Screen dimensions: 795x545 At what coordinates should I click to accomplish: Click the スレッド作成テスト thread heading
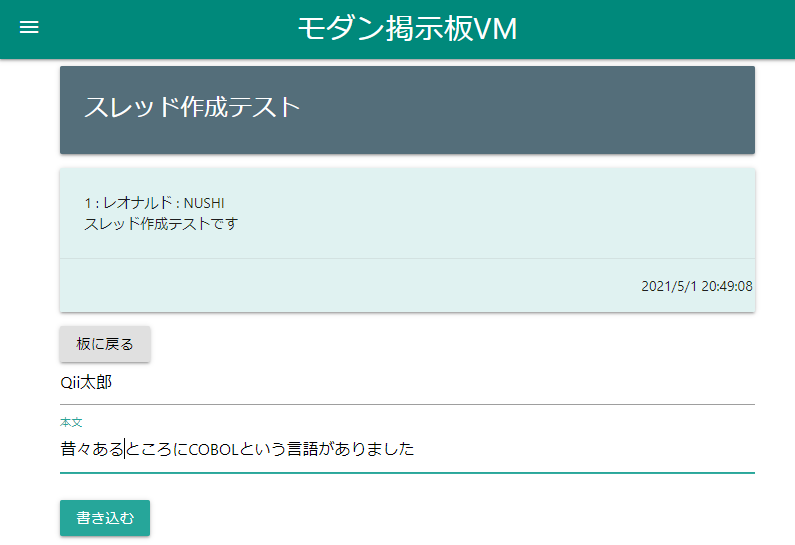pyautogui.click(x=192, y=107)
